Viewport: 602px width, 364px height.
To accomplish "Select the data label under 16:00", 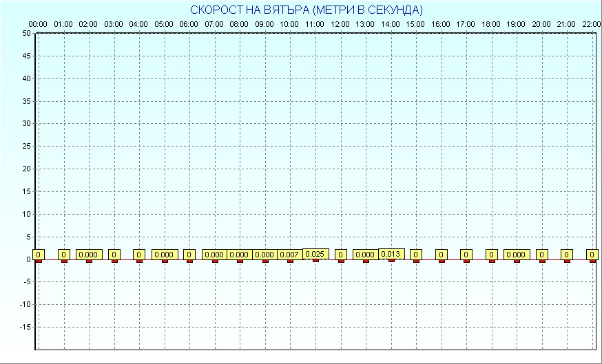I will (x=441, y=255).
